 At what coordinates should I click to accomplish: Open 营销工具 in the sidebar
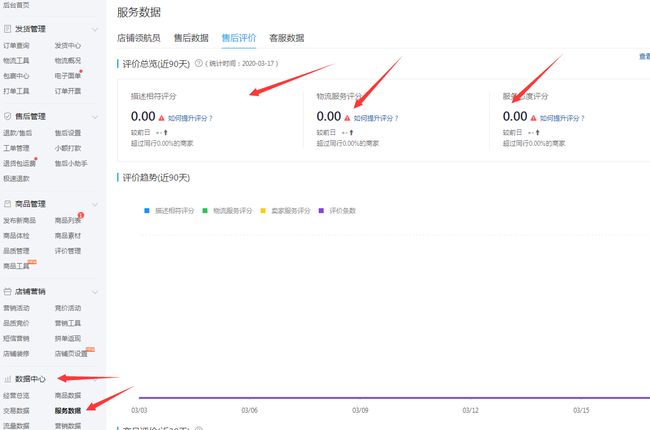point(68,323)
